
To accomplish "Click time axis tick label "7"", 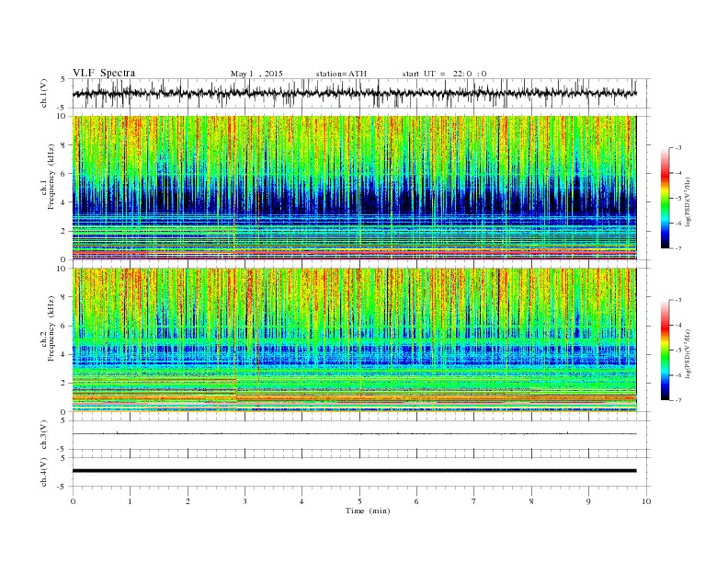I will pos(474,501).
